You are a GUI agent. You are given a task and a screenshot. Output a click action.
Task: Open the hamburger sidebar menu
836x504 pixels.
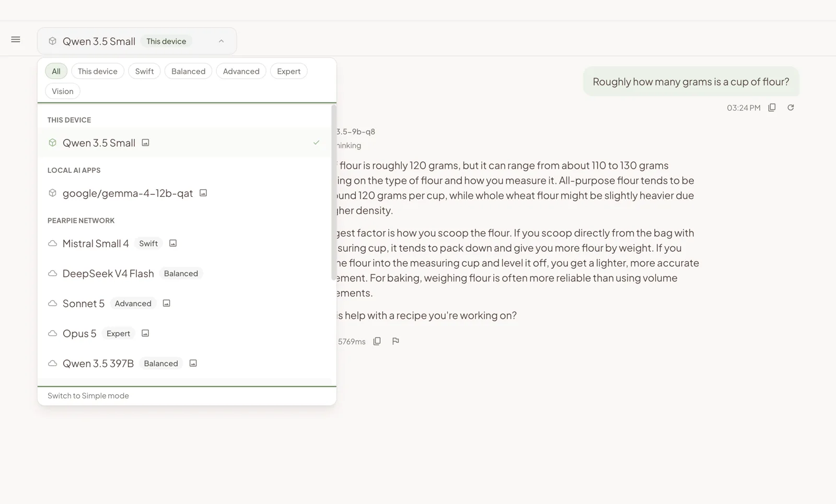click(16, 39)
